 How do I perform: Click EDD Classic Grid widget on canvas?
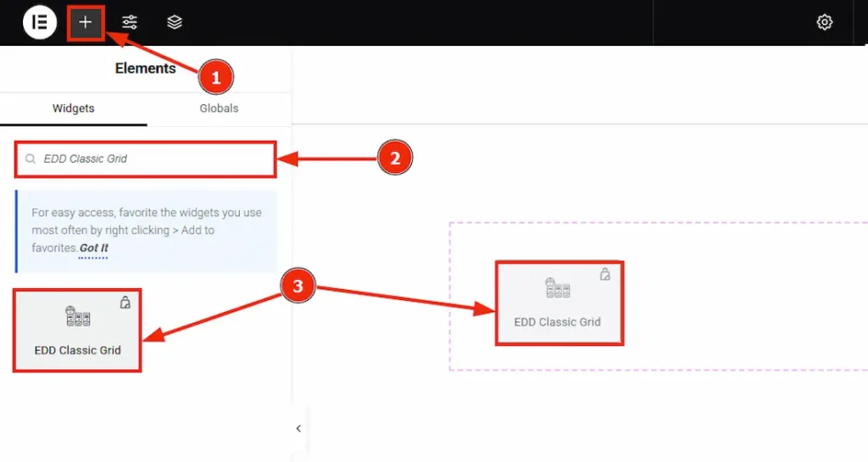(559, 303)
